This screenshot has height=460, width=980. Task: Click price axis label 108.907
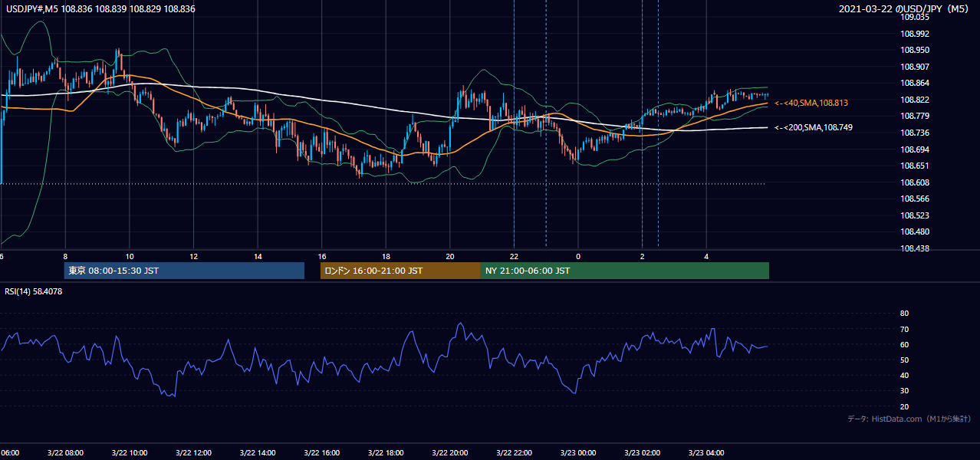click(916, 67)
